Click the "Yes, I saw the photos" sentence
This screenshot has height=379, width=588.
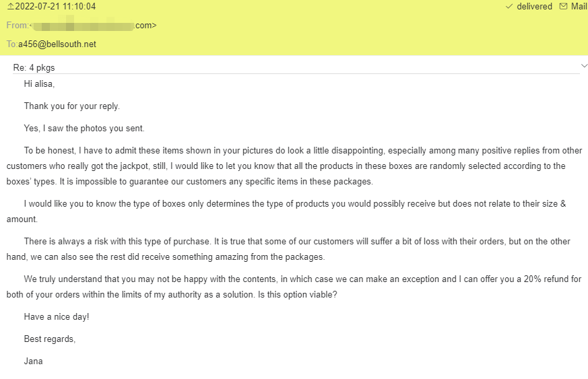pos(84,129)
